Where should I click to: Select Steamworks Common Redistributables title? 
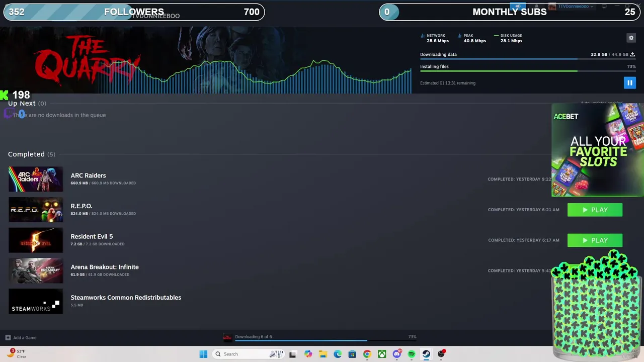(126, 298)
